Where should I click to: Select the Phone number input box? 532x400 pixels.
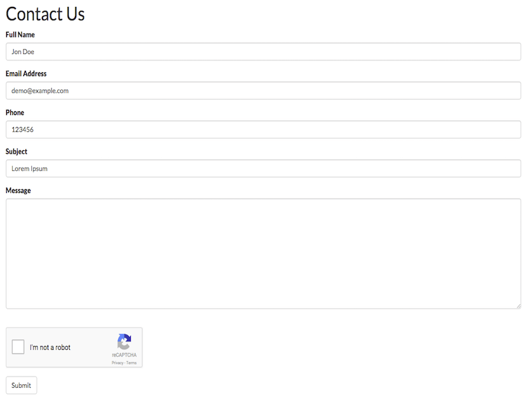click(263, 130)
